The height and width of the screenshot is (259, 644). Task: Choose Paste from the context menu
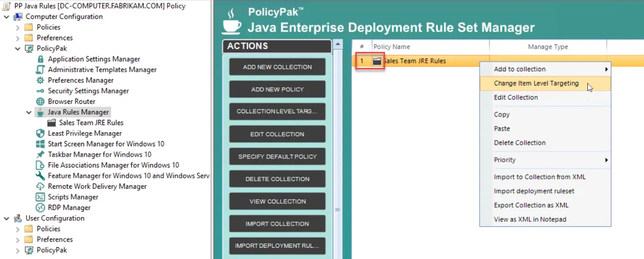click(545, 129)
